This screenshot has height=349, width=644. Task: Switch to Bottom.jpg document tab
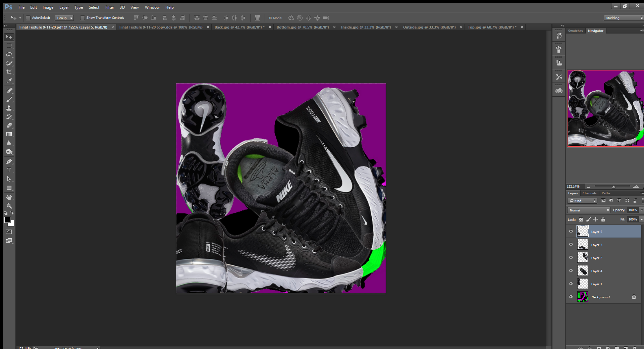(x=303, y=27)
